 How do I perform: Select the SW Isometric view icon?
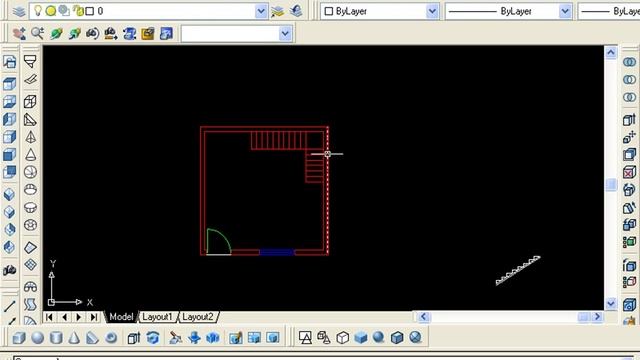click(10, 194)
